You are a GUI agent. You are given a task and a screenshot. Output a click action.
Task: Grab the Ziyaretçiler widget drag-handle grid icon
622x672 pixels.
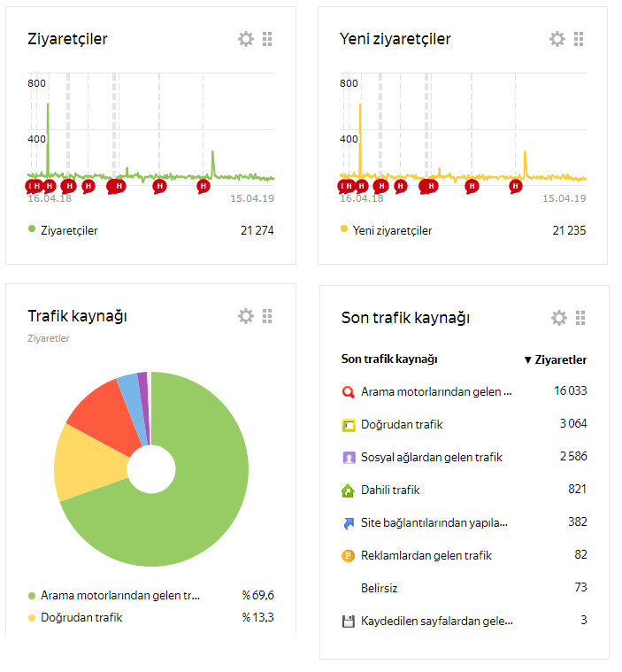(x=267, y=39)
